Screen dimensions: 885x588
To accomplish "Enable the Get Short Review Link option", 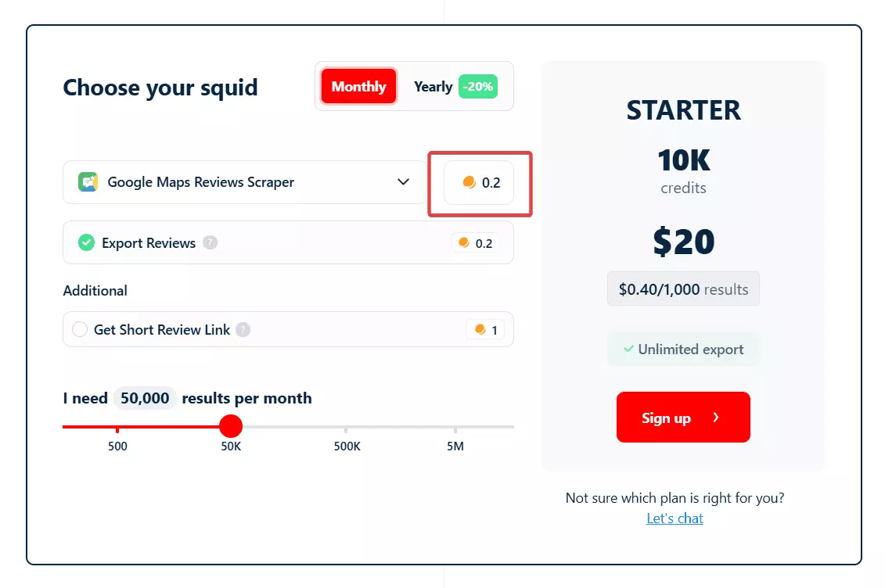I will click(80, 329).
